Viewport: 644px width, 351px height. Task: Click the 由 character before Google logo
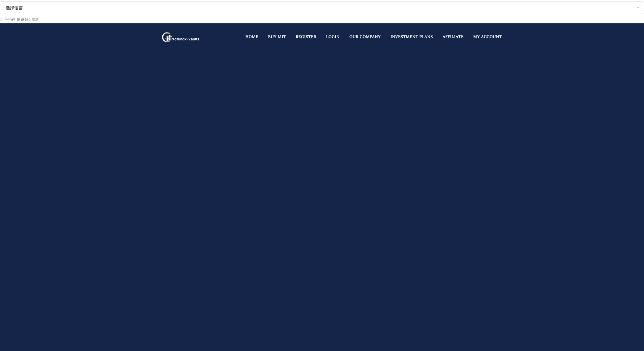(2, 20)
